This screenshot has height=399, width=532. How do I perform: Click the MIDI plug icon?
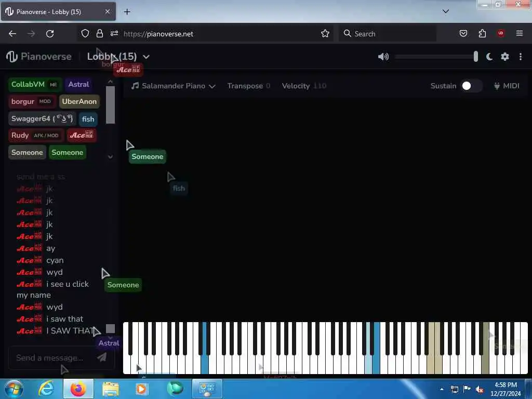(x=497, y=86)
